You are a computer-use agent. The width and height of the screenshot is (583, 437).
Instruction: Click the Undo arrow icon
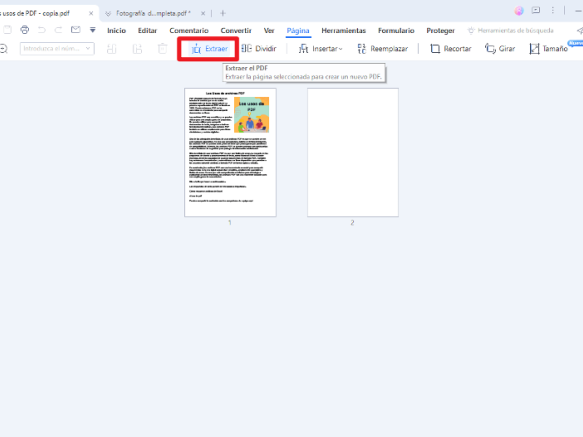[42, 30]
